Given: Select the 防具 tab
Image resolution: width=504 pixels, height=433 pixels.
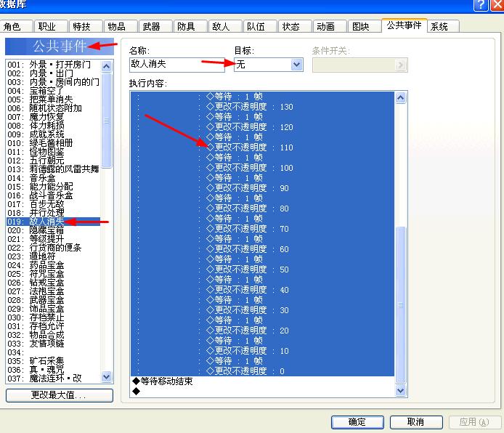Looking at the screenshot, I should click(x=190, y=26).
